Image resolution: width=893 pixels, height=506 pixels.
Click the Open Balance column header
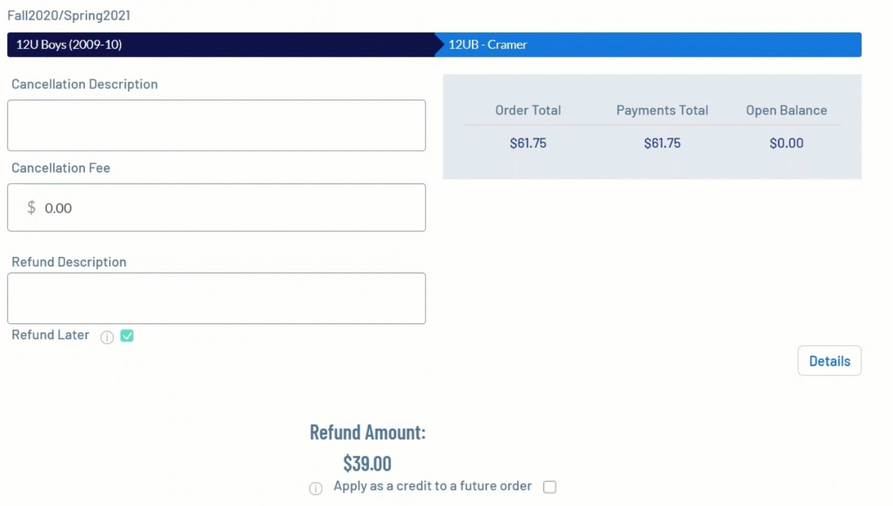pyautogui.click(x=786, y=110)
